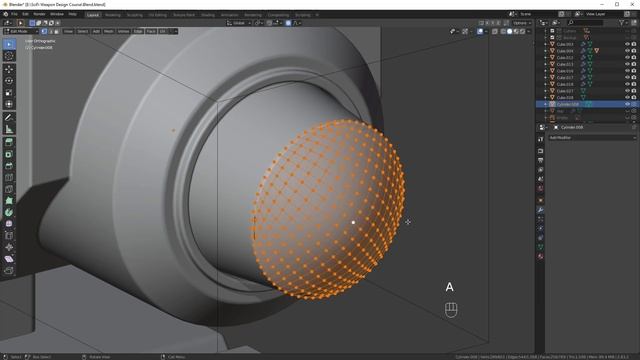Select the Inset Faces tool
Screen dimensions: 640x360
pos(9,154)
